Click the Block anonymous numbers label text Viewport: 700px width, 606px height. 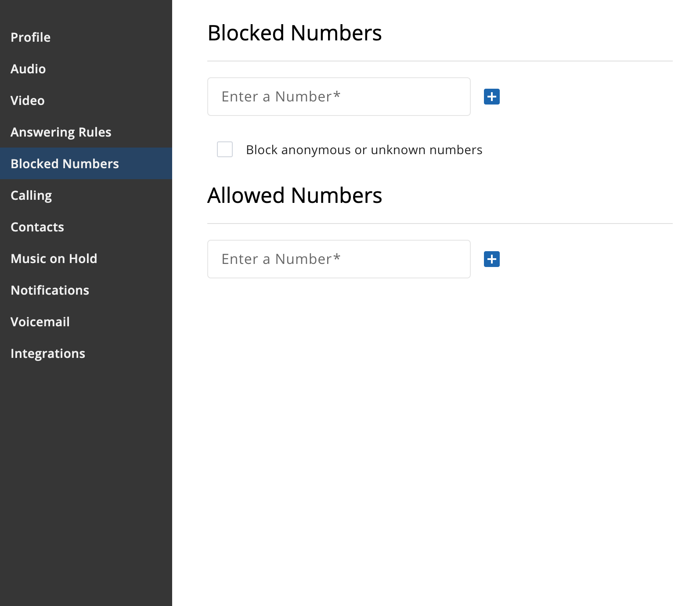click(364, 150)
